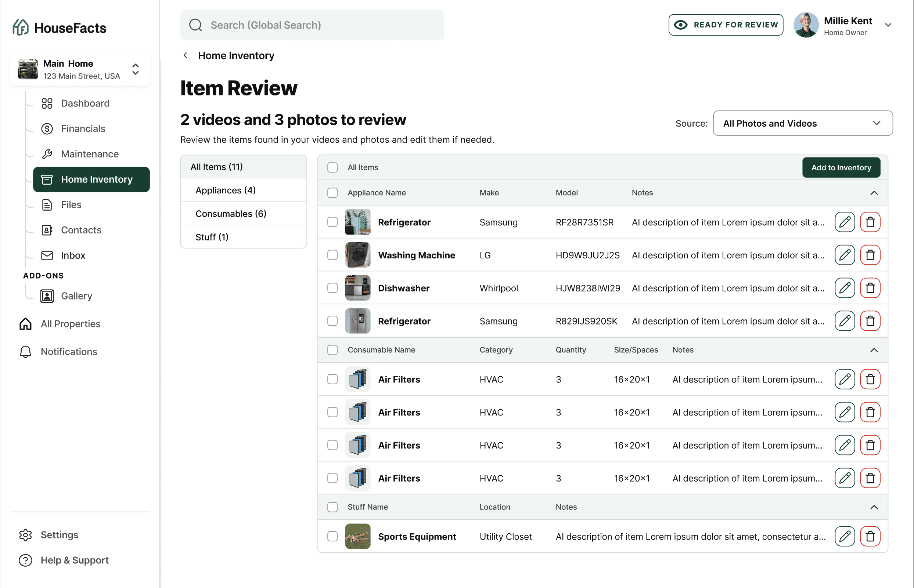Viewport: 914px width, 588px height.
Task: Delete the Dishwasher using trash icon
Action: (870, 288)
